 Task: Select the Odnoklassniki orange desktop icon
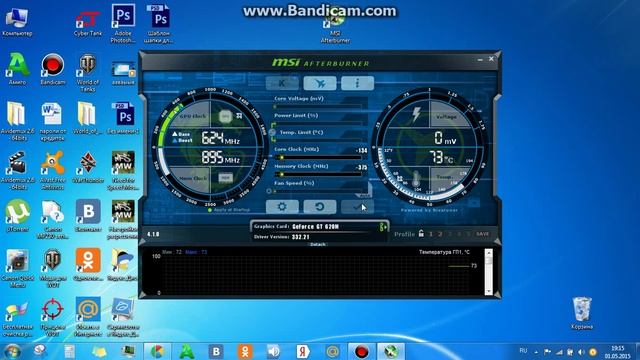(88, 265)
